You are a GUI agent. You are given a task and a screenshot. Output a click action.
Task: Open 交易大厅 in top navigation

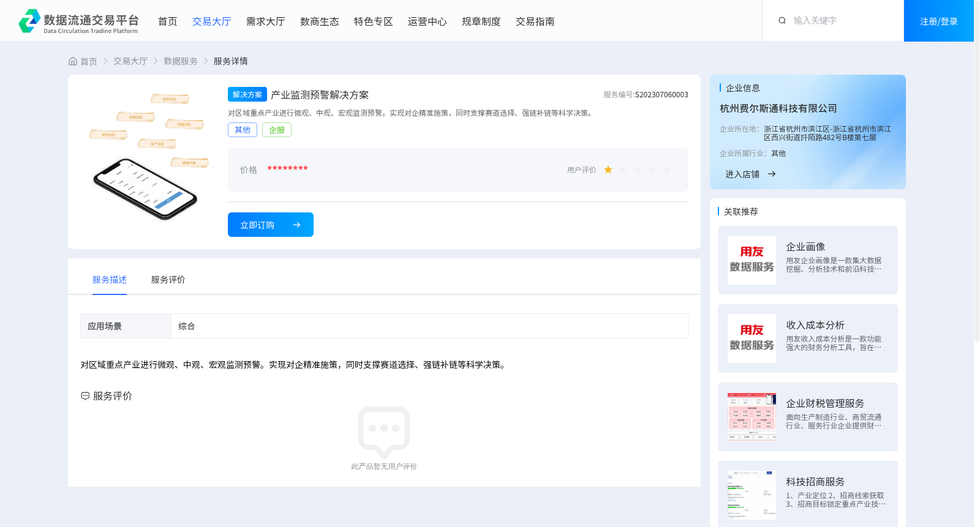coord(212,21)
